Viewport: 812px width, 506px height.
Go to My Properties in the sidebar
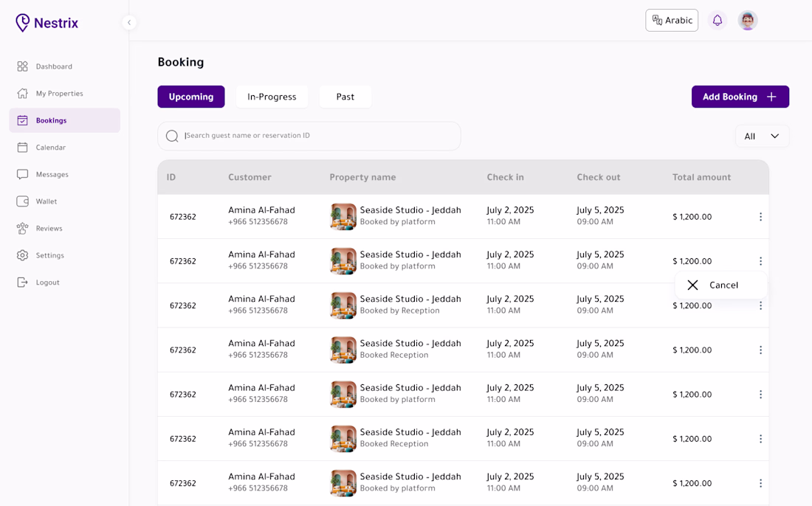[x=65, y=93]
